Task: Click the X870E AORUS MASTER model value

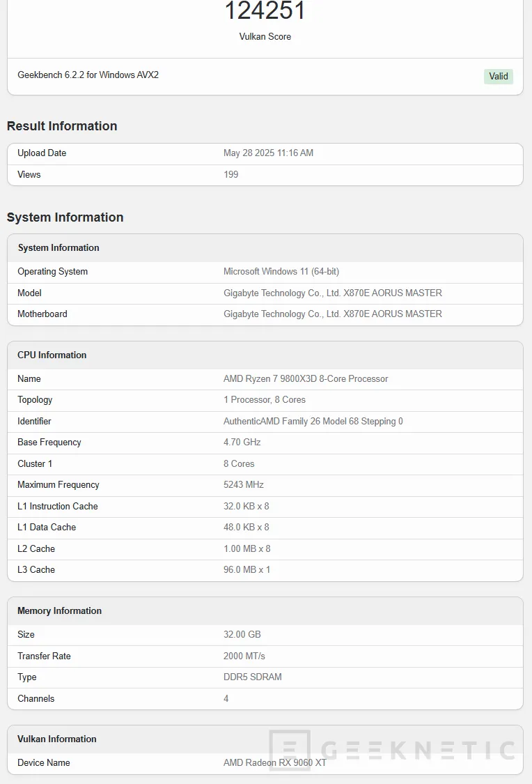Action: pyautogui.click(x=332, y=293)
